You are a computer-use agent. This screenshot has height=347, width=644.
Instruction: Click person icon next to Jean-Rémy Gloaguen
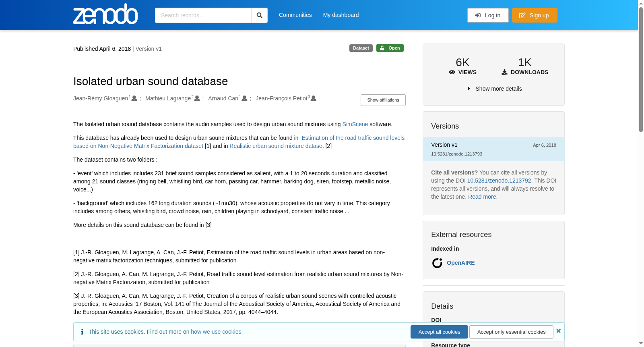coord(134,98)
